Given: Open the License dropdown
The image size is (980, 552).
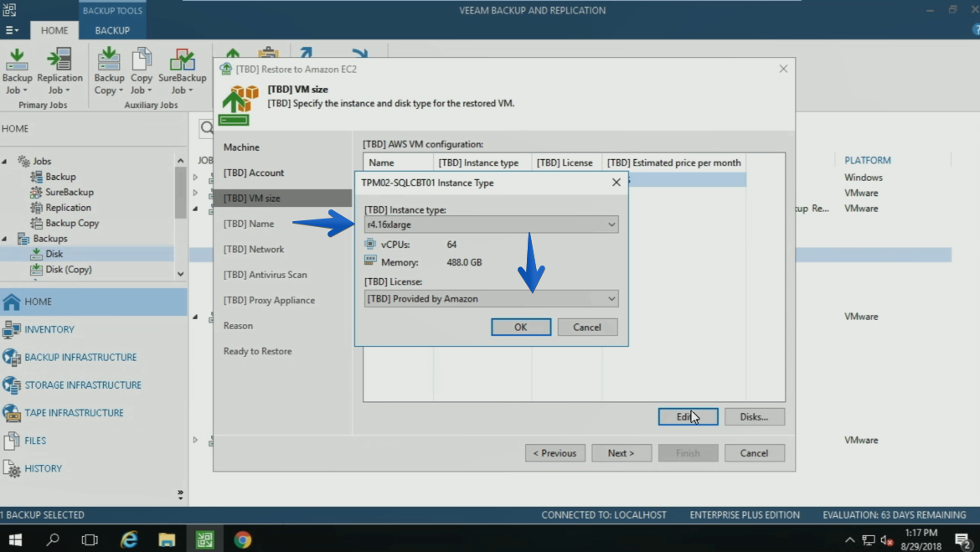Looking at the screenshot, I should click(x=491, y=299).
